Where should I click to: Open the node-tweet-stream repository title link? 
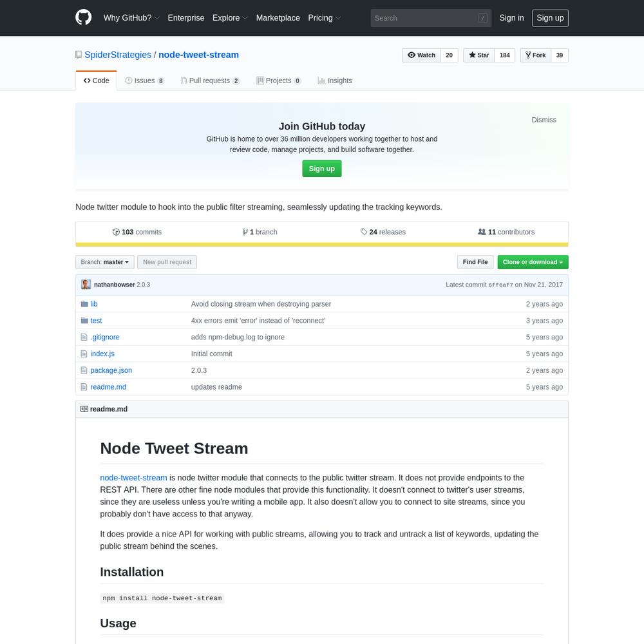click(x=198, y=55)
